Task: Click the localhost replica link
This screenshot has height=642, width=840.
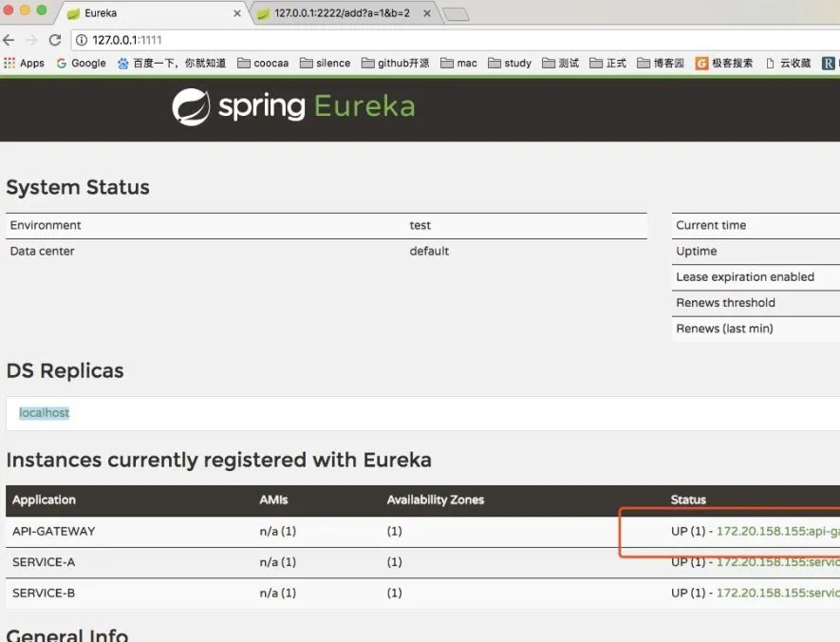Action: click(x=45, y=413)
